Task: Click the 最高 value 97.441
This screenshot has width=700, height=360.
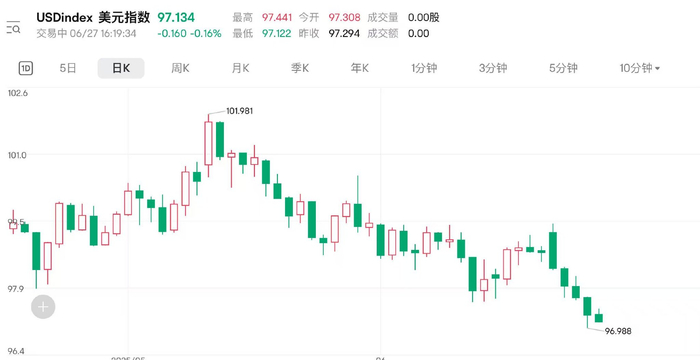Action: [277, 18]
